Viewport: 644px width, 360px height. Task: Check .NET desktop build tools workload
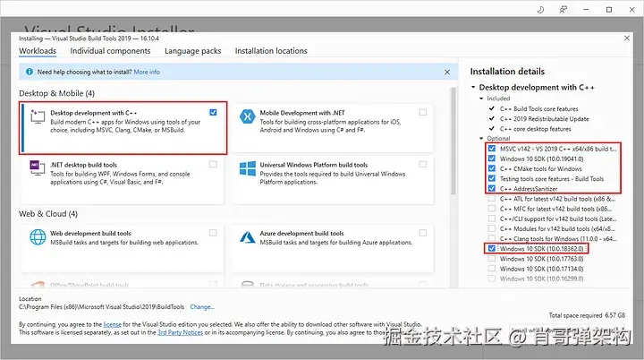tap(213, 164)
